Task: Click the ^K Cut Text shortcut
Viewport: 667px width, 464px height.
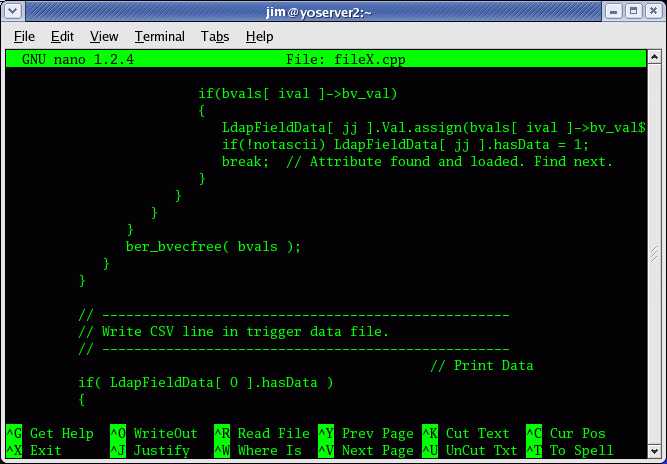Action: point(466,434)
